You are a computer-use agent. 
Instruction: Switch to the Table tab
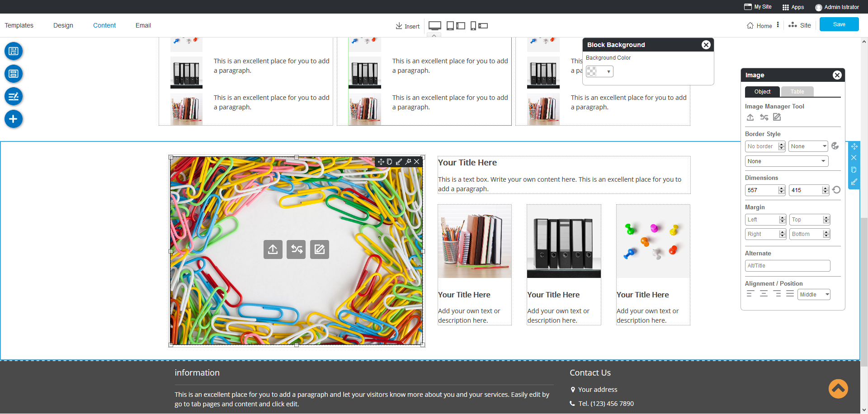pos(797,92)
